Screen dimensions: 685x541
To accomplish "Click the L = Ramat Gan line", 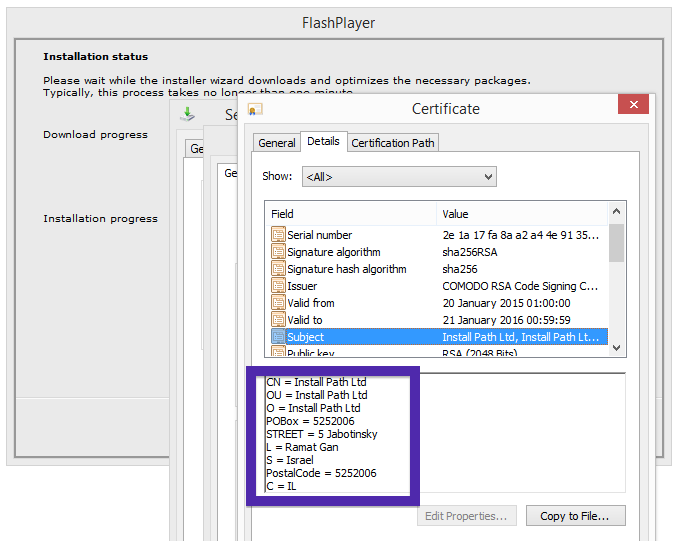I will (302, 447).
